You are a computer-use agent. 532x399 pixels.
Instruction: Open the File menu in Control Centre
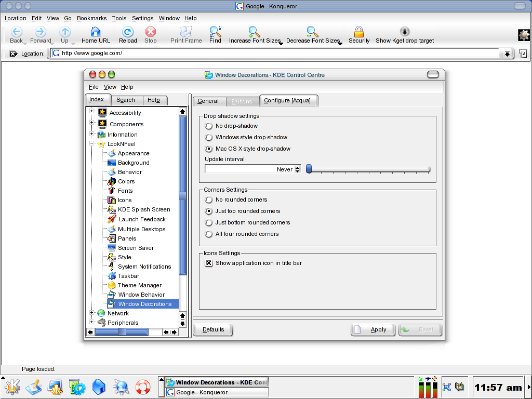coord(94,87)
